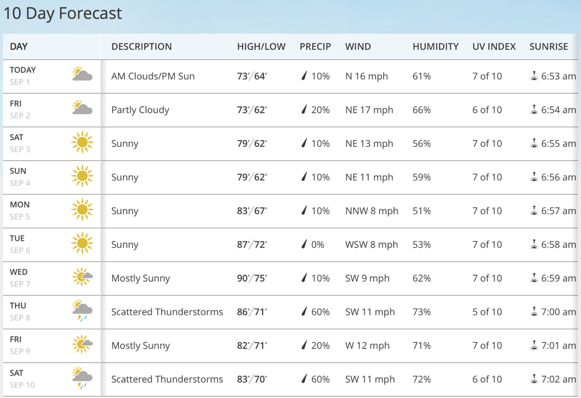Click the raindrop icon beside 0% precip

304,244
